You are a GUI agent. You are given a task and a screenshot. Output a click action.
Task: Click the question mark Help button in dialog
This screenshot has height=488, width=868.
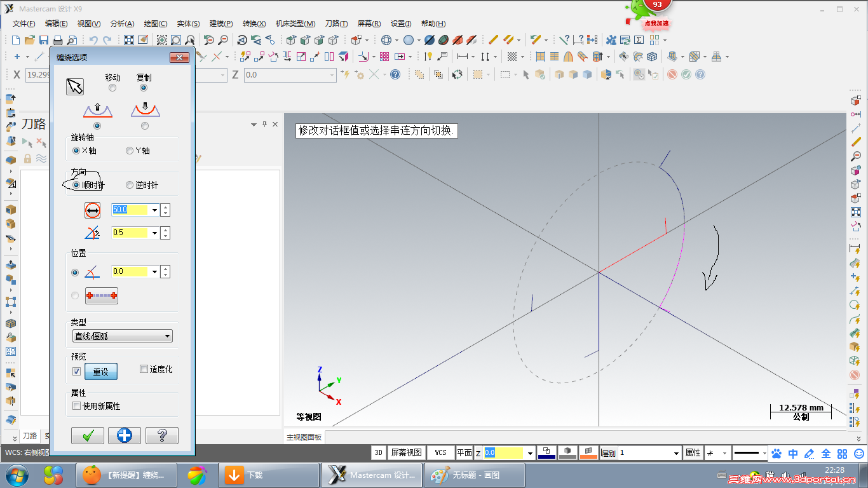pyautogui.click(x=162, y=435)
